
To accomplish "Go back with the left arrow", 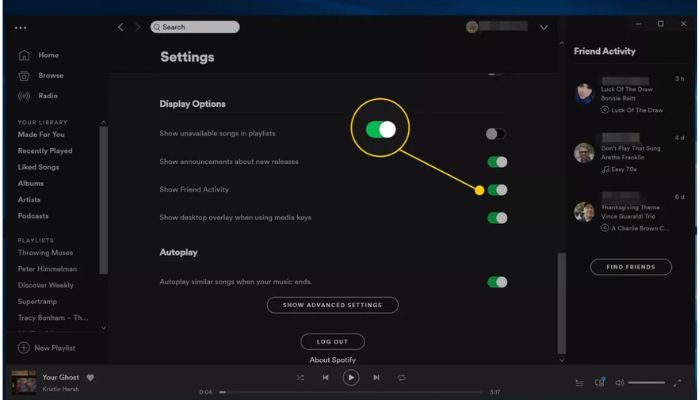I will coord(121,27).
